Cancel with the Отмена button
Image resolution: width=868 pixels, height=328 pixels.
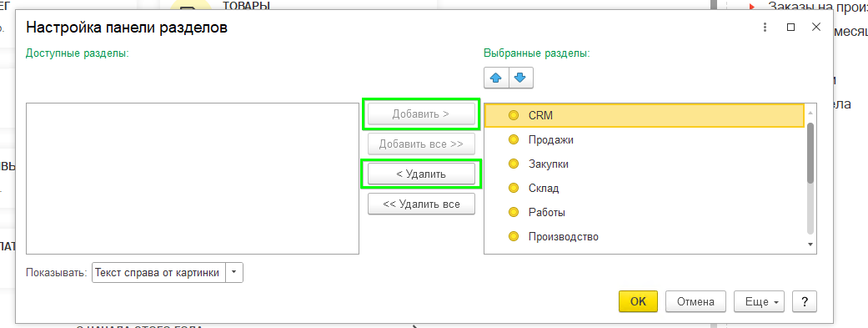(x=695, y=301)
